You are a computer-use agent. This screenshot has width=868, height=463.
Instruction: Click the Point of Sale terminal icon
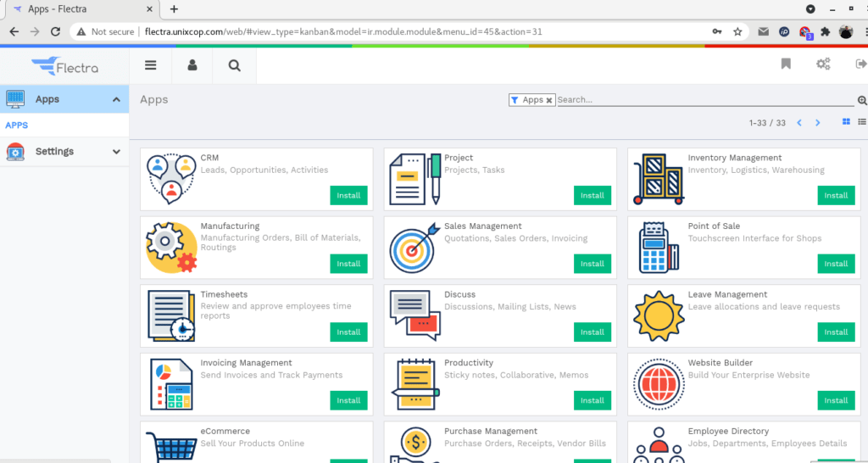coord(659,247)
